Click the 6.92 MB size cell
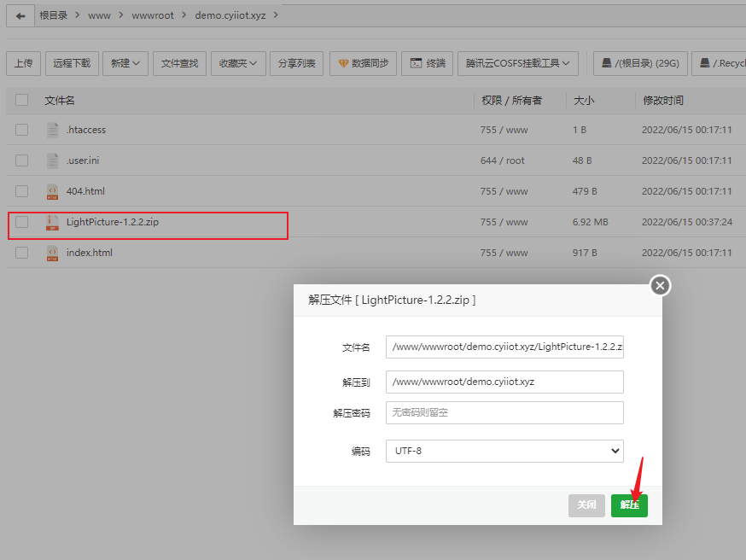 (x=590, y=222)
